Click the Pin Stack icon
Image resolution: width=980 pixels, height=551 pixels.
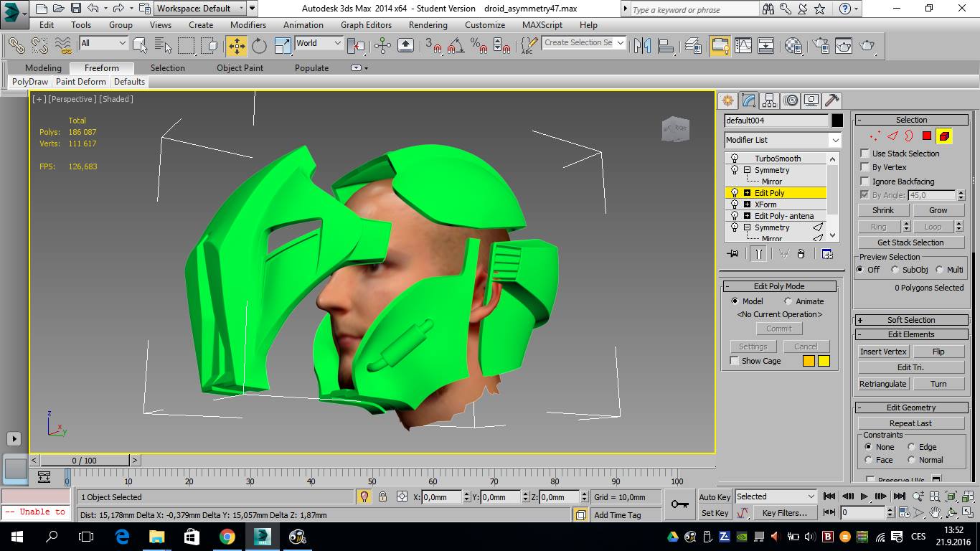pyautogui.click(x=732, y=254)
